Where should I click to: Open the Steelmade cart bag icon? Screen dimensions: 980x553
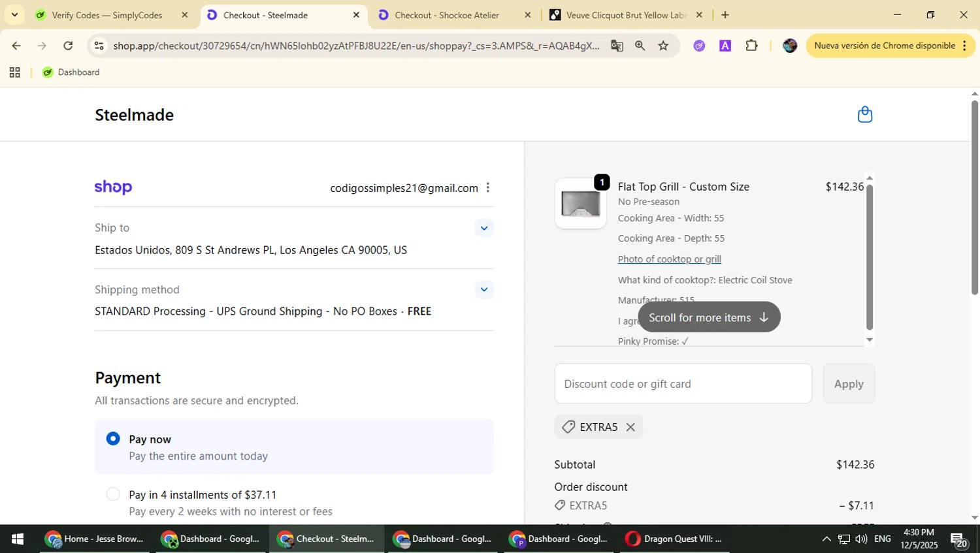(x=864, y=114)
